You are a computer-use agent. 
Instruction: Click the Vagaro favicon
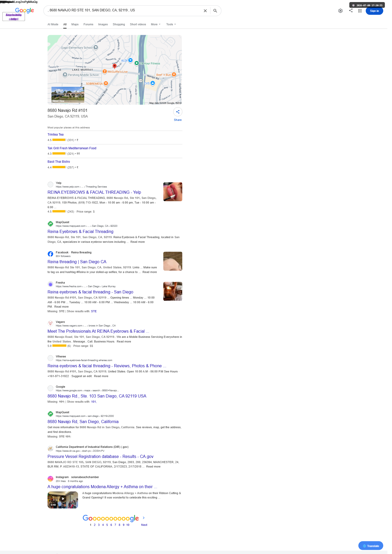(50, 323)
